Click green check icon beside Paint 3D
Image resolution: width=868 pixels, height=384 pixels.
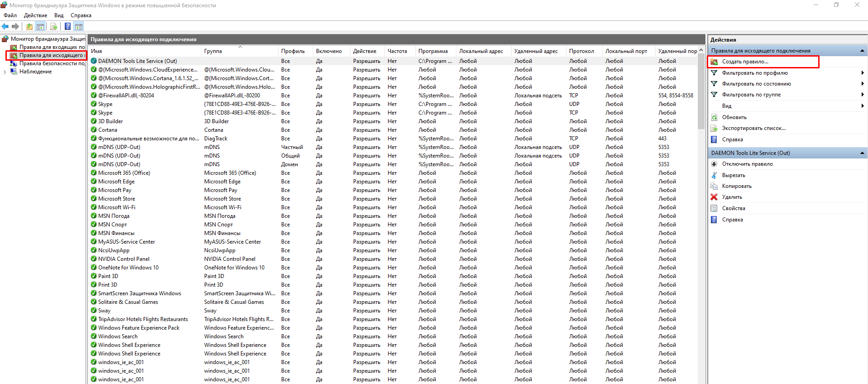(94, 276)
